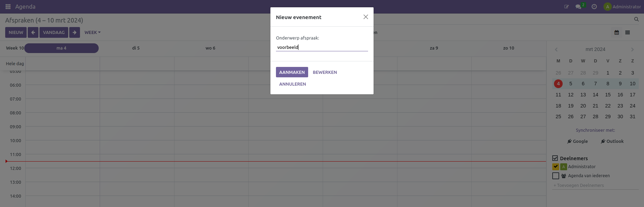Image resolution: width=644 pixels, height=207 pixels.
Task: Enable Agenda van iedereen checkbox
Action: (x=556, y=176)
